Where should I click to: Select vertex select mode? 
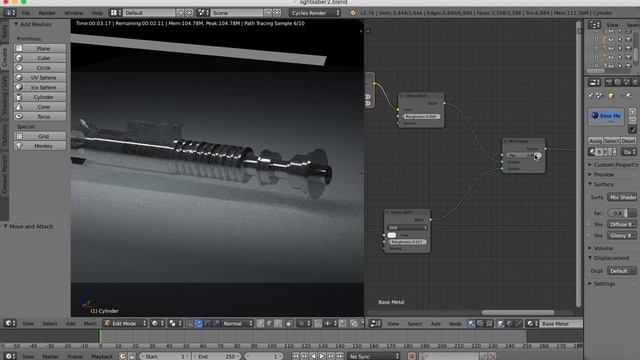(260, 324)
